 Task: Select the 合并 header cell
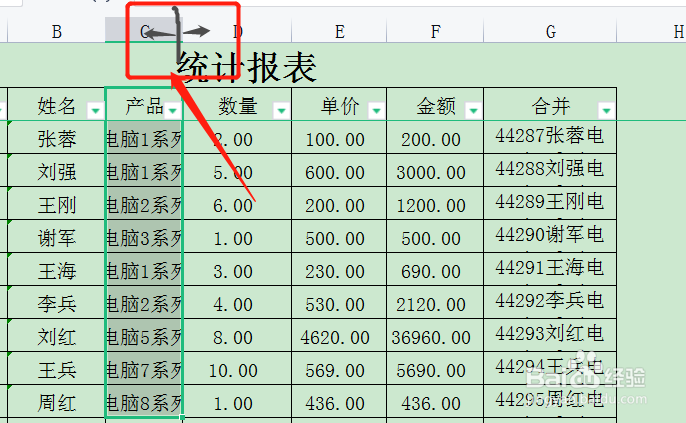[x=550, y=104]
